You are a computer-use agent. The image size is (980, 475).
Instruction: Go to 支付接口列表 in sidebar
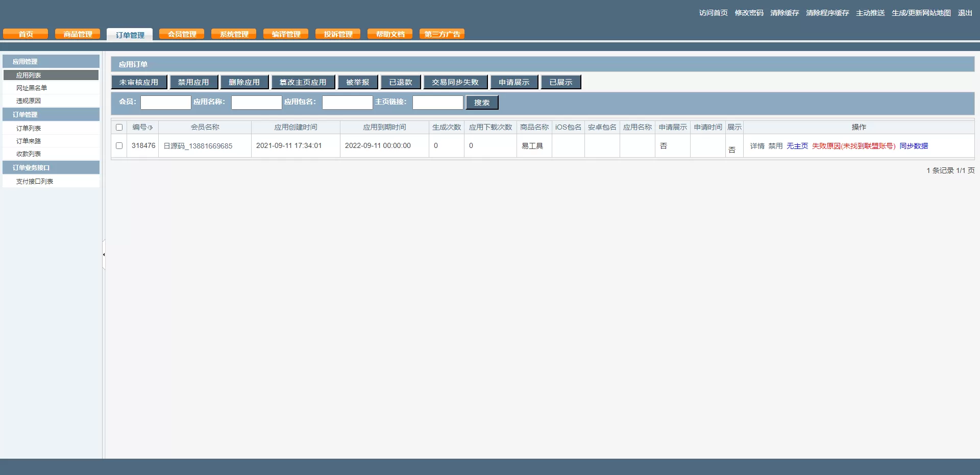35,182
